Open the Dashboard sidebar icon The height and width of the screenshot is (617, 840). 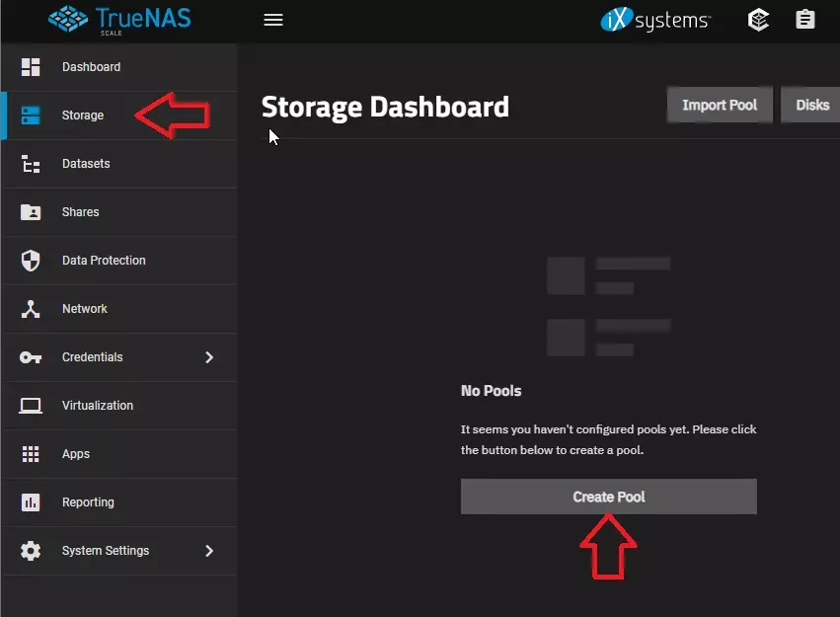(31, 67)
